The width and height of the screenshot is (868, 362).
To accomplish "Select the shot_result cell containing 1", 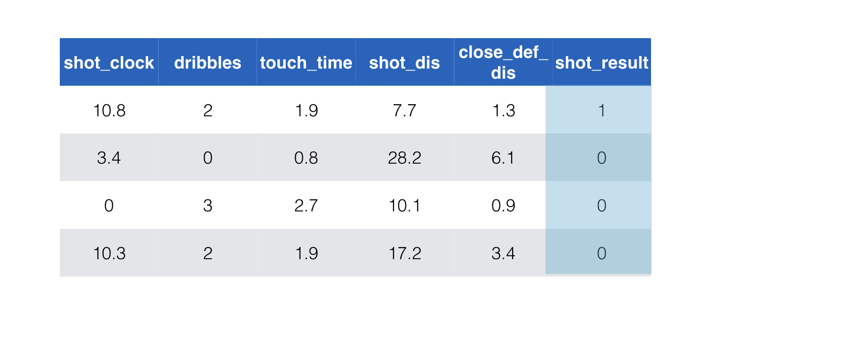I will (601, 111).
